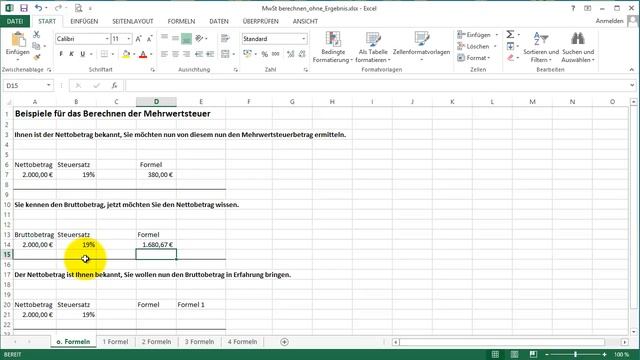Image resolution: width=640 pixels, height=360 pixels.
Task: Apply the yellow fill color bucket
Action: coord(126,54)
